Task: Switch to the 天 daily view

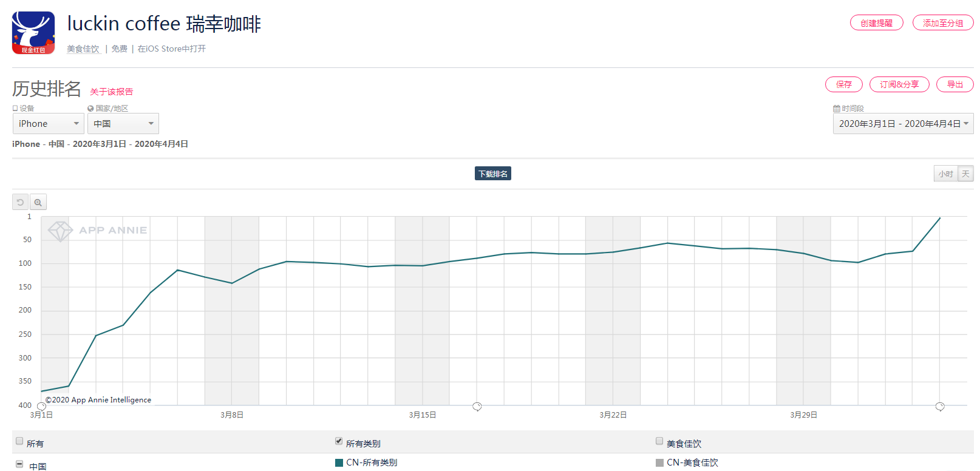Action: pyautogui.click(x=965, y=174)
